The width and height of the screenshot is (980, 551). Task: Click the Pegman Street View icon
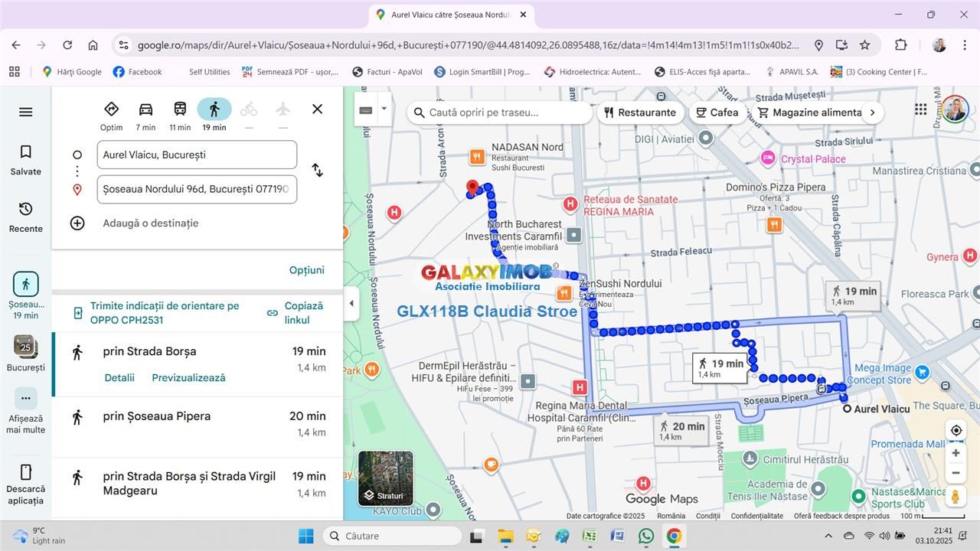click(x=955, y=496)
